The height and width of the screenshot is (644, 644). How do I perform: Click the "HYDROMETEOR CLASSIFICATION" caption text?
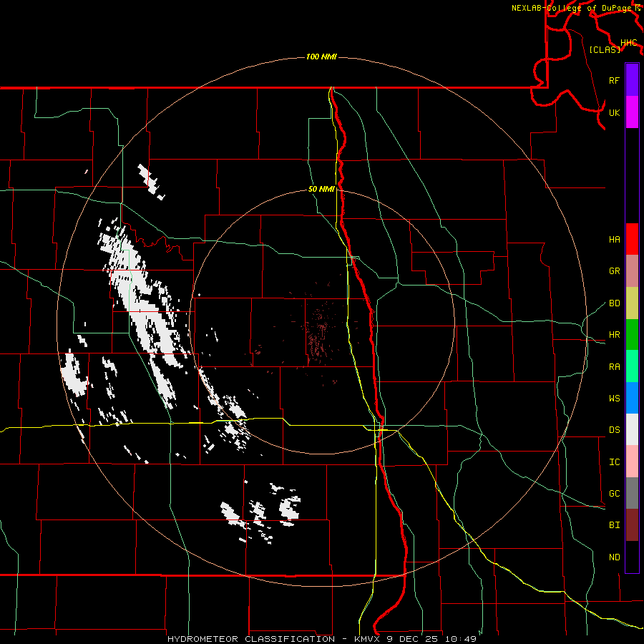point(251,639)
